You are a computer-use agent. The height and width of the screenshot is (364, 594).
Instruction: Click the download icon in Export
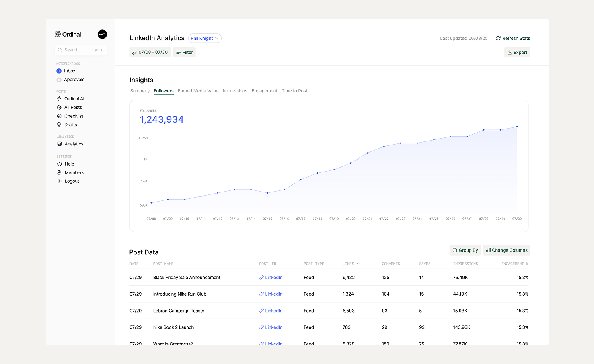pos(510,52)
